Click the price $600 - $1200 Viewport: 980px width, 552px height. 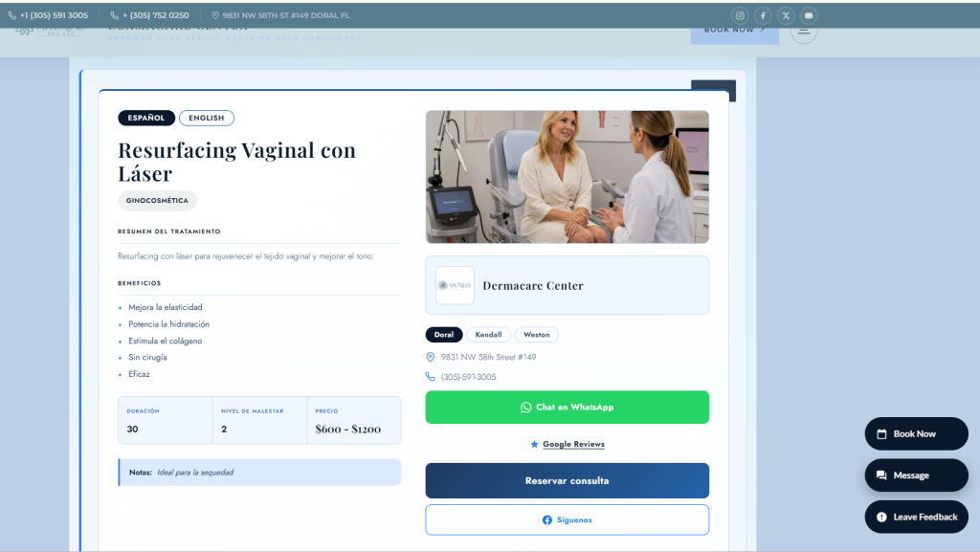coord(348,429)
